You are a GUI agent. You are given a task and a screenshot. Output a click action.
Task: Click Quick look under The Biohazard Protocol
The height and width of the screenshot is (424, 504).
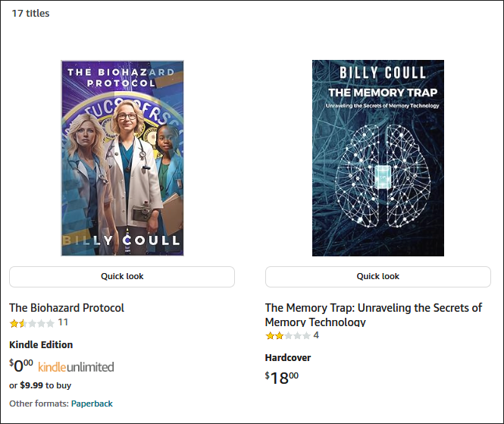122,277
